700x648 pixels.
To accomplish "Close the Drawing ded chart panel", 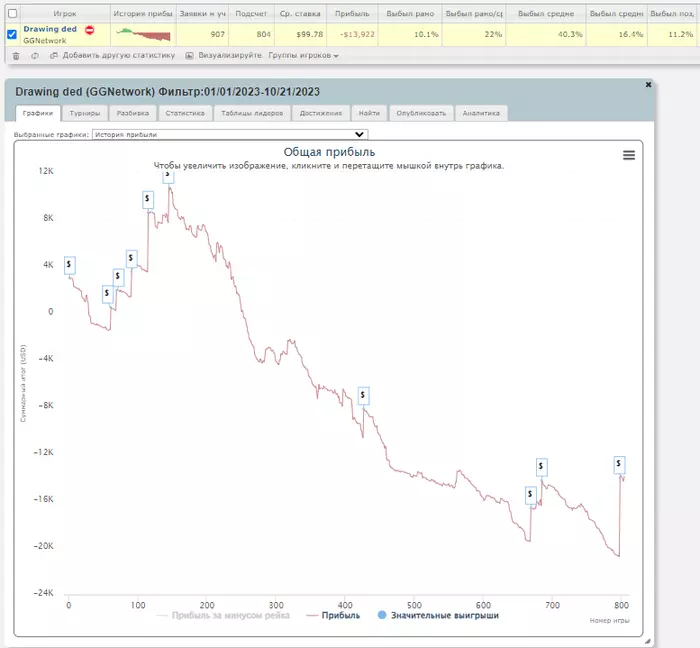I will pos(648,84).
